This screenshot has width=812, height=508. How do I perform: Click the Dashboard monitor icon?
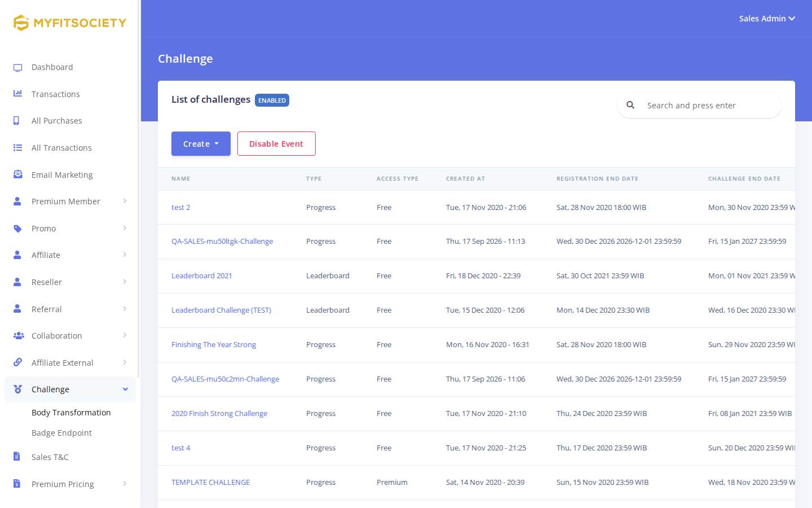[18, 68]
